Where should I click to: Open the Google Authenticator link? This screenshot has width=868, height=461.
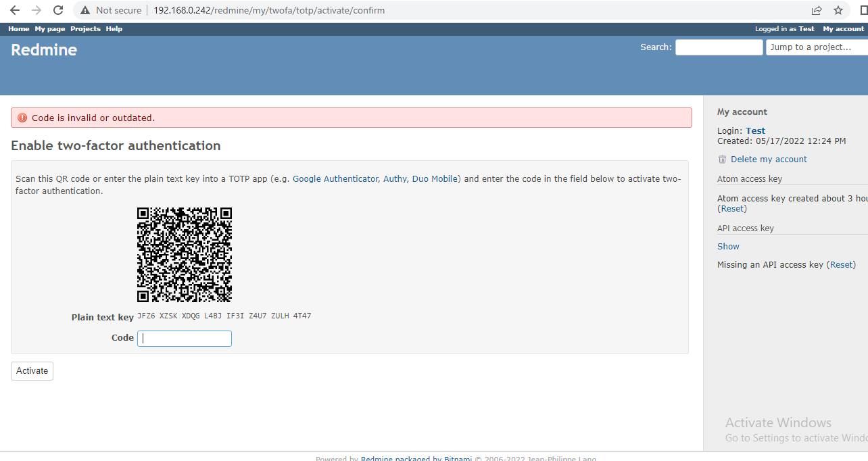335,179
